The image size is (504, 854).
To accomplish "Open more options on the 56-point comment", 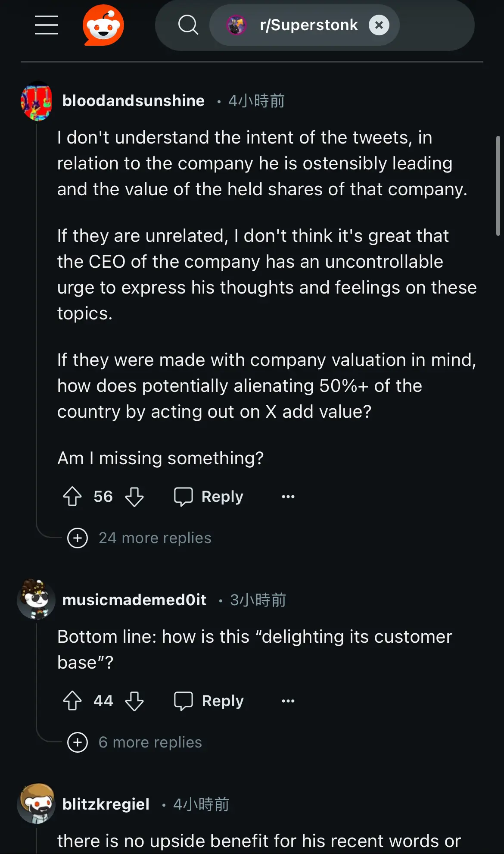I will (x=288, y=496).
